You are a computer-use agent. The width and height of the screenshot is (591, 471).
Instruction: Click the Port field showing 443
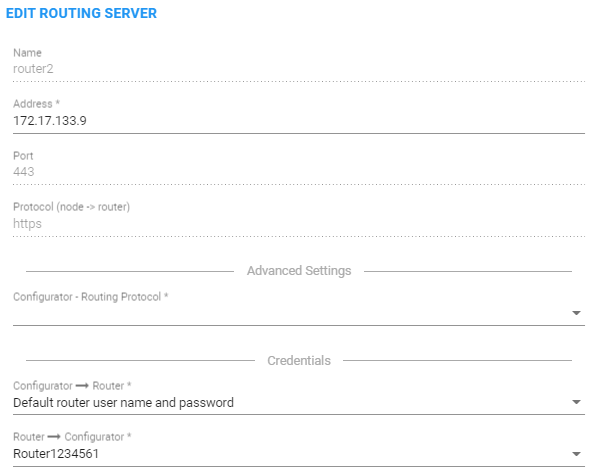click(299, 172)
